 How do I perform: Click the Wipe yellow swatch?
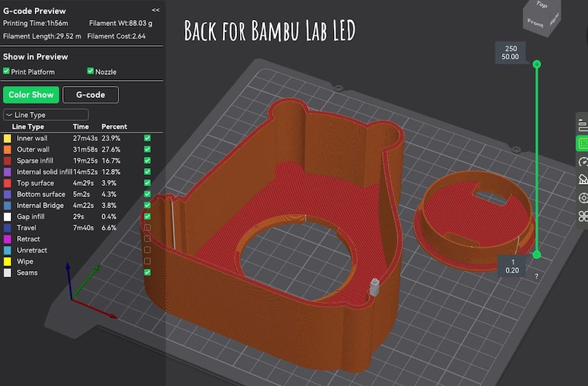click(7, 262)
